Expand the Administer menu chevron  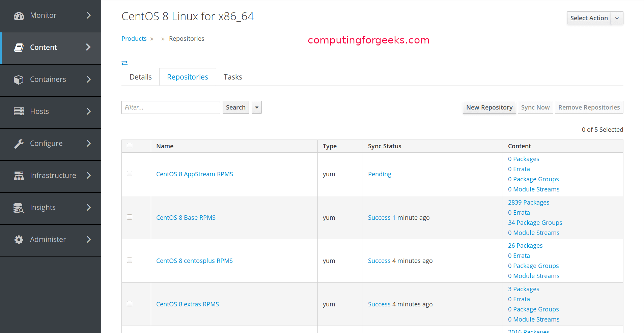click(89, 239)
